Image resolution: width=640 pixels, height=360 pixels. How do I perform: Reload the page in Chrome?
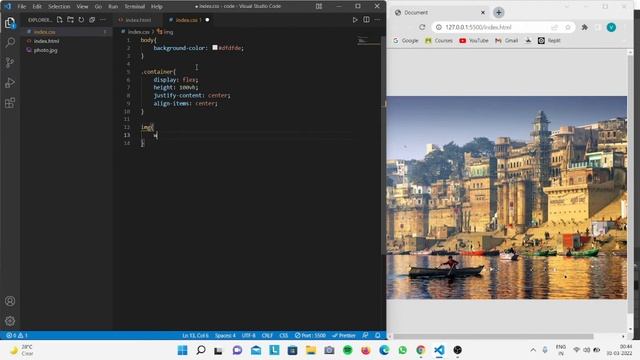pos(422,27)
